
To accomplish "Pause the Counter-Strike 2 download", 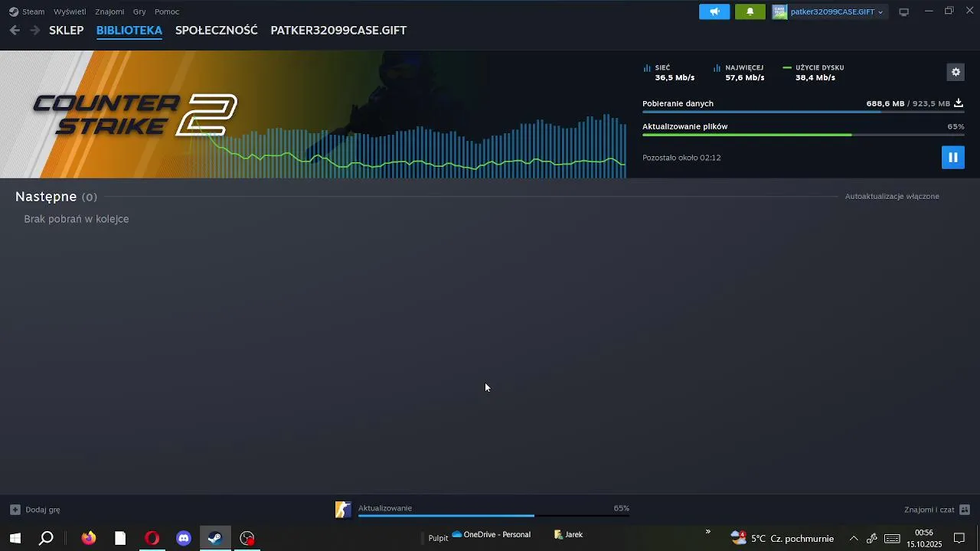I will coord(953,157).
